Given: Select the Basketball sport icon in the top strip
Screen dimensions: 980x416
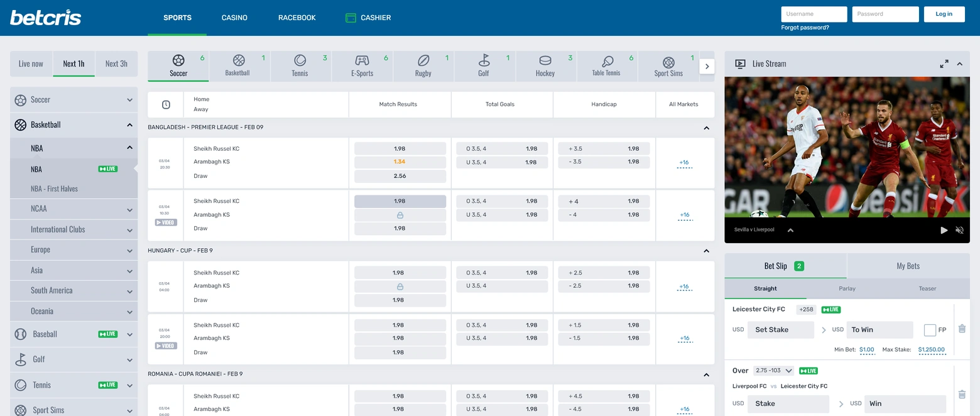Looking at the screenshot, I should point(239,60).
